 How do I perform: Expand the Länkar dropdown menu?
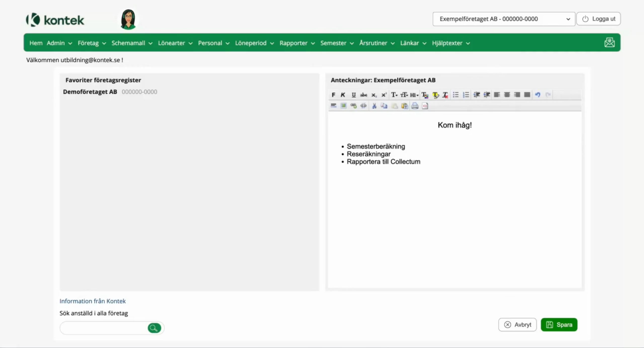point(413,43)
